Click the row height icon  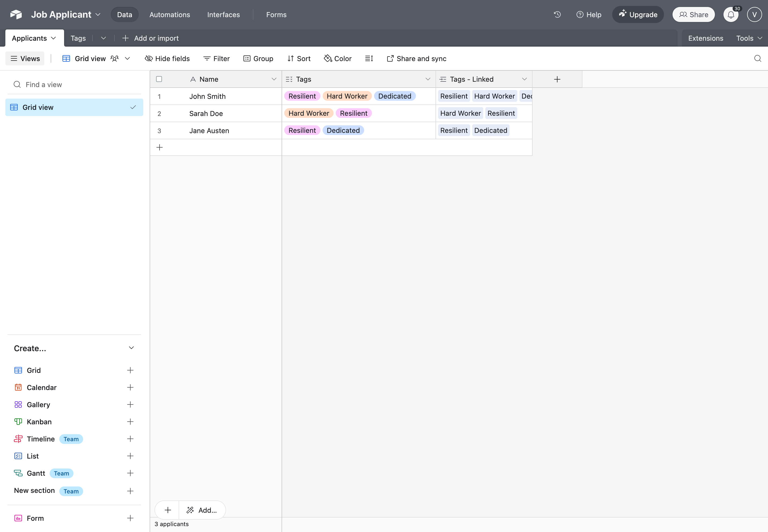(369, 59)
